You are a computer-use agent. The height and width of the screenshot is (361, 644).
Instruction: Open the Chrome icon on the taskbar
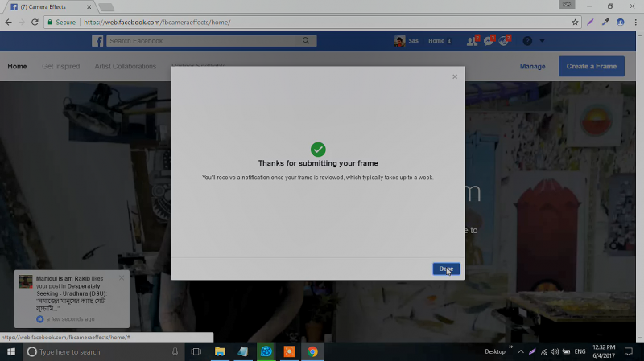pos(312,352)
